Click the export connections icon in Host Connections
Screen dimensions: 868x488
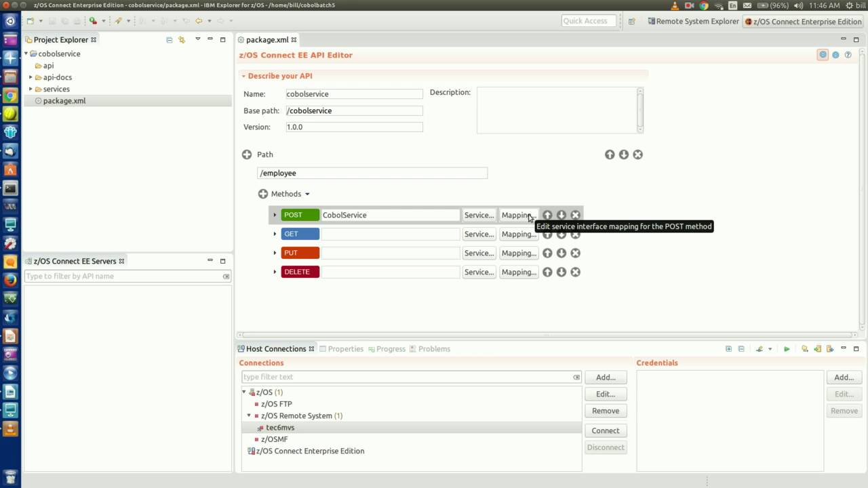(x=829, y=349)
